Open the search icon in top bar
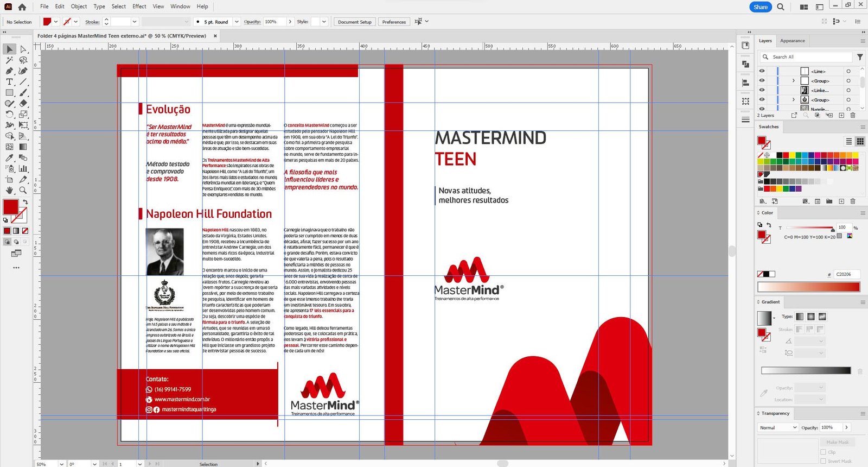 780,7
